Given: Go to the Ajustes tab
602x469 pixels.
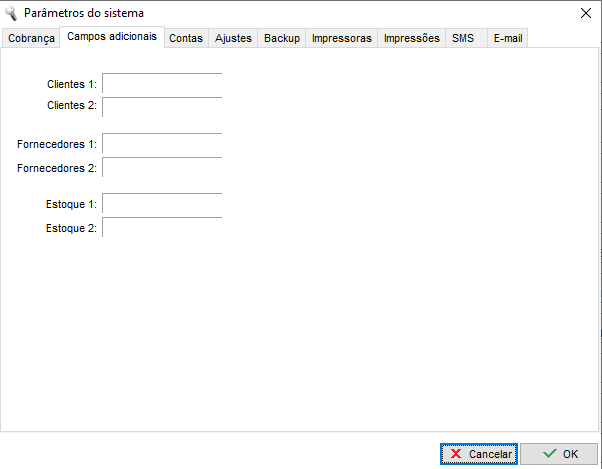Looking at the screenshot, I should 233,38.
